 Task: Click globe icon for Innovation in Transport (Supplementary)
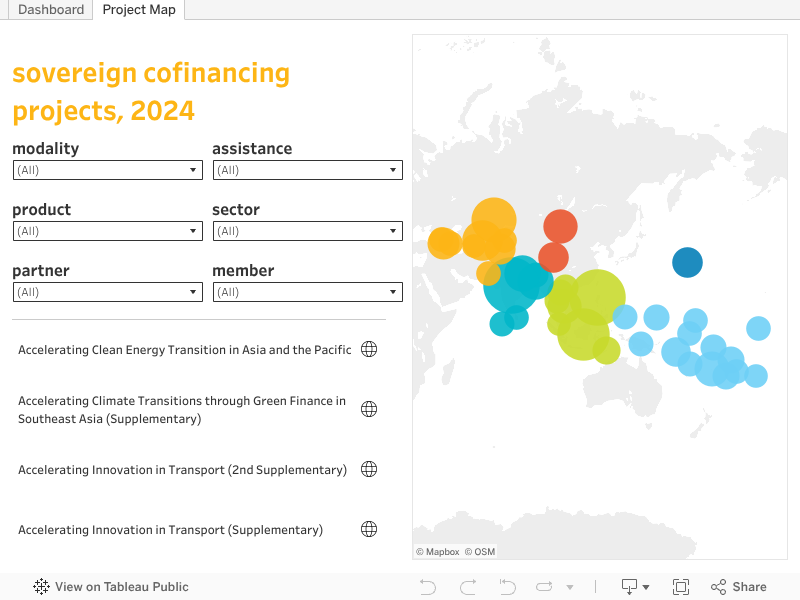coord(369,529)
